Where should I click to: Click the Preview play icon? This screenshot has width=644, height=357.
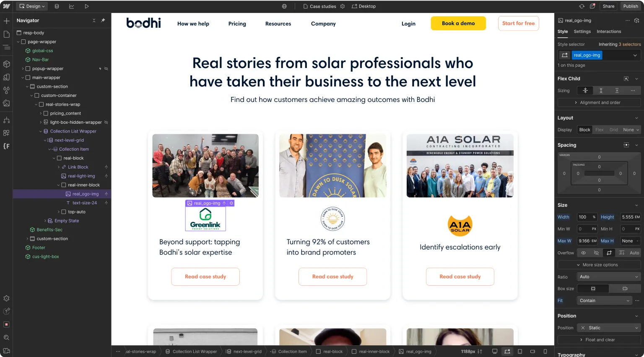coord(86,6)
